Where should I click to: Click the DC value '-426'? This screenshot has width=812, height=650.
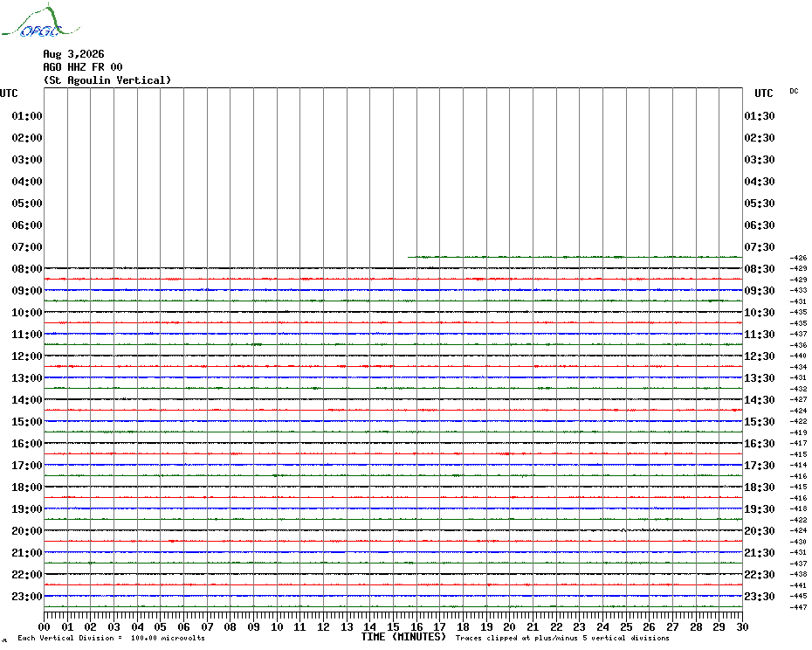pos(798,258)
